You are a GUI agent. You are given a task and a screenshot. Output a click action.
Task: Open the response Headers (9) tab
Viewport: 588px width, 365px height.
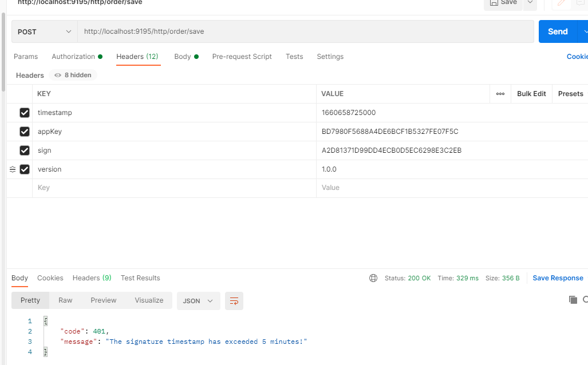click(92, 278)
